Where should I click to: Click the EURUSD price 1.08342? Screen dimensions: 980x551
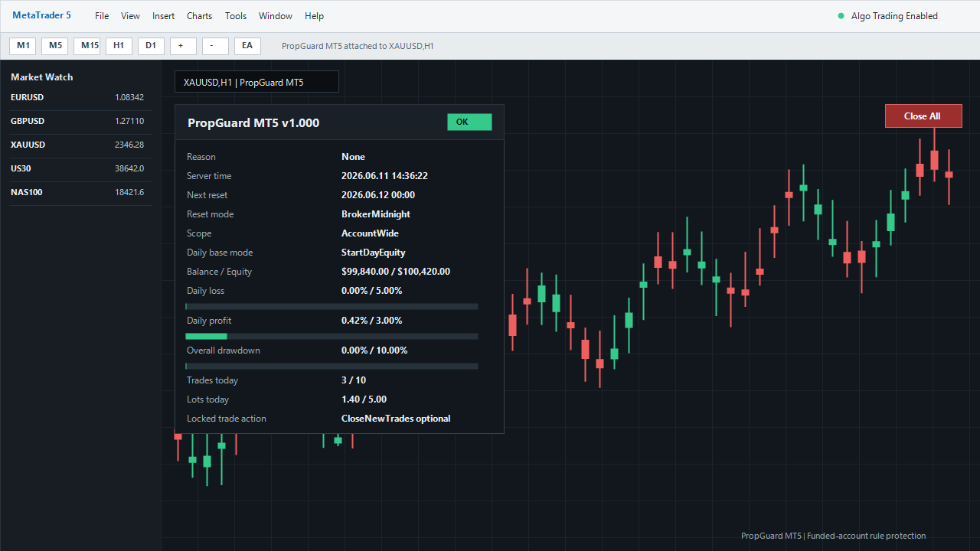(x=129, y=98)
